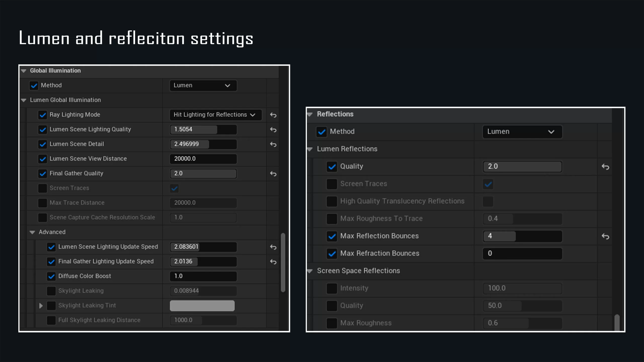Click the Screen Space Reflections Intensity field
This screenshot has width=644, height=362.
click(522, 288)
